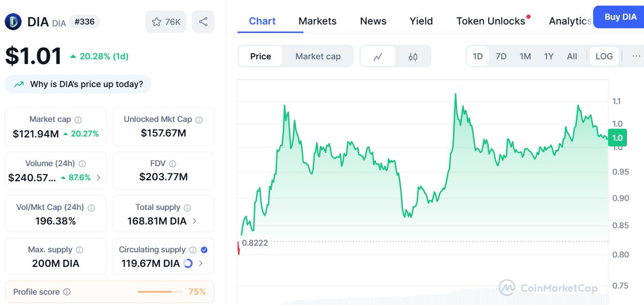Show Market cap info tooltip icon
The width and height of the screenshot is (644, 305).
(78, 120)
